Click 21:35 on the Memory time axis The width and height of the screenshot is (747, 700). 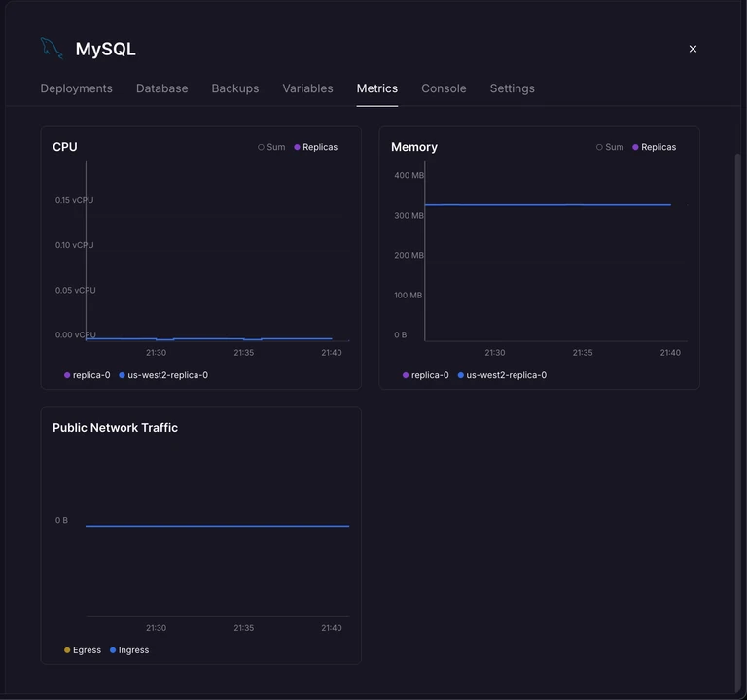click(583, 353)
